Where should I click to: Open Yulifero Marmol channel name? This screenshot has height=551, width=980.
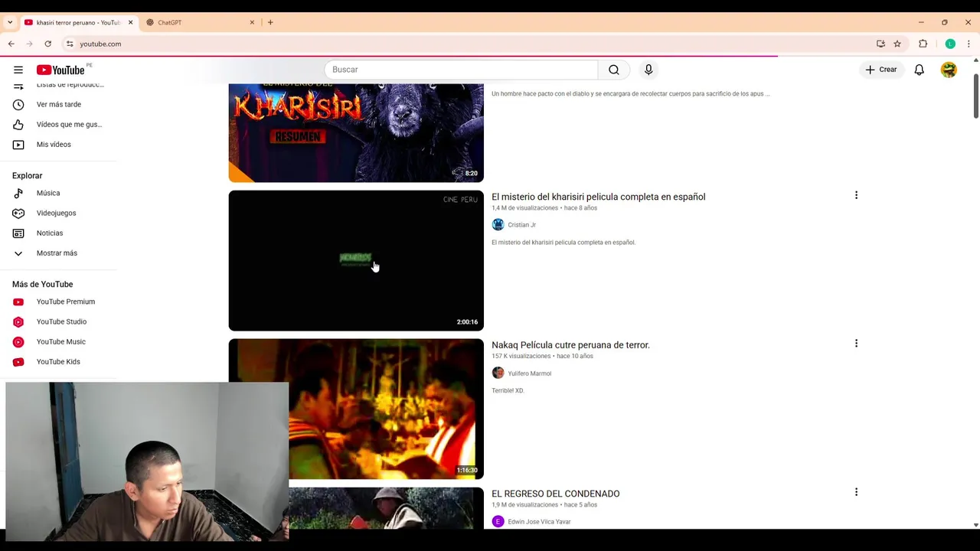(529, 373)
